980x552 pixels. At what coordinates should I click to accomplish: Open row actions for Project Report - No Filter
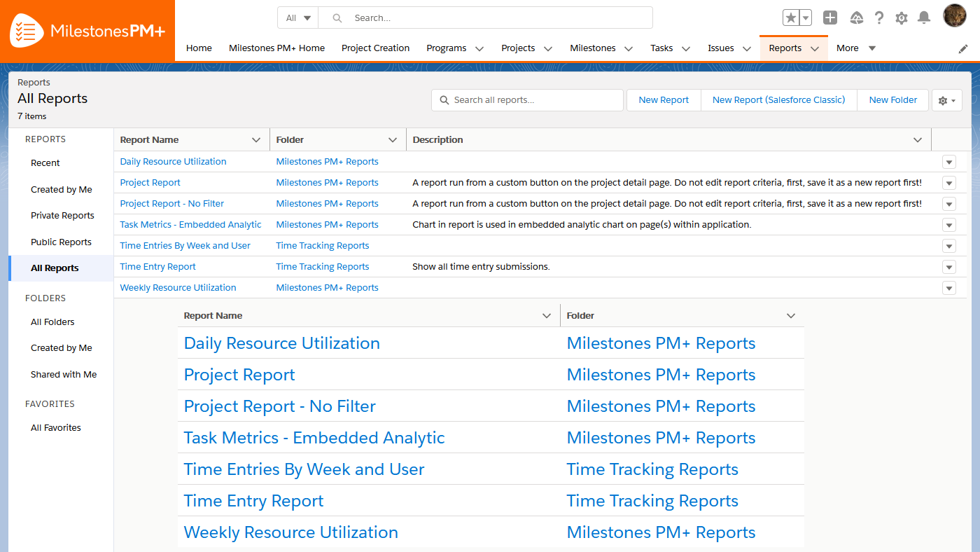click(949, 204)
